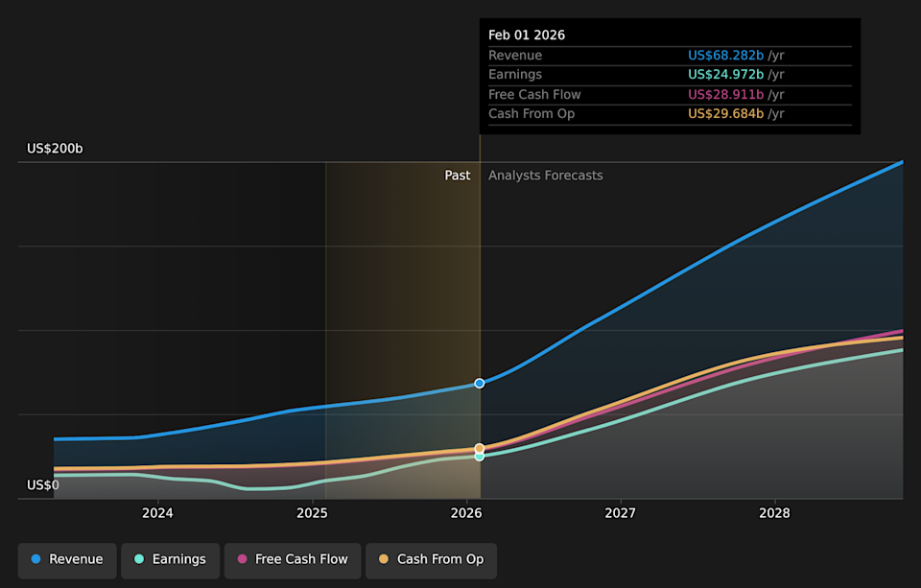Click the Cash From Op legend button
Image resolution: width=921 pixels, height=588 pixels.
[431, 559]
